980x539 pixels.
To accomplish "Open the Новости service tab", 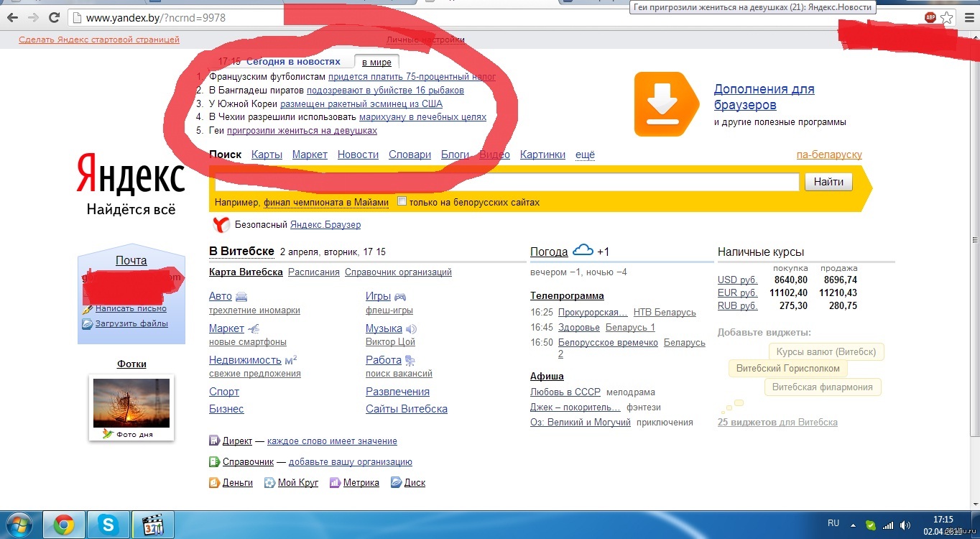I will [358, 155].
